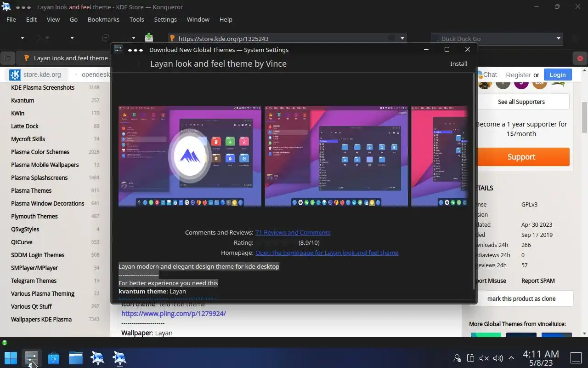The height and width of the screenshot is (368, 588).
Task: Click the Duck Duck Go search field
Action: tap(496, 39)
